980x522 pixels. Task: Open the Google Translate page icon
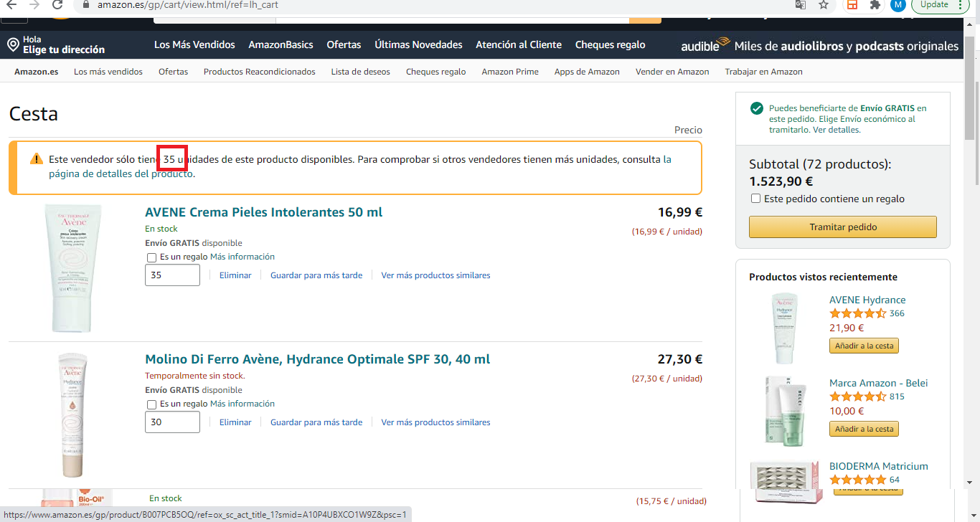(x=801, y=5)
